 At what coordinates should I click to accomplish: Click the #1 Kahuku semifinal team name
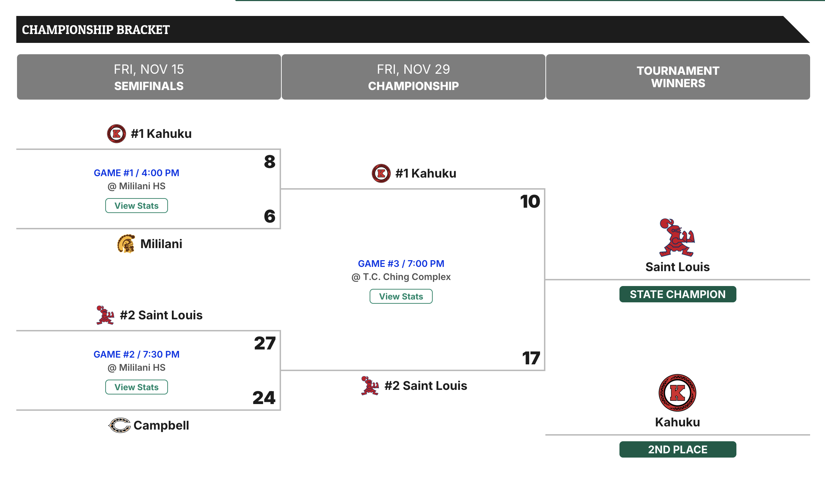(161, 134)
